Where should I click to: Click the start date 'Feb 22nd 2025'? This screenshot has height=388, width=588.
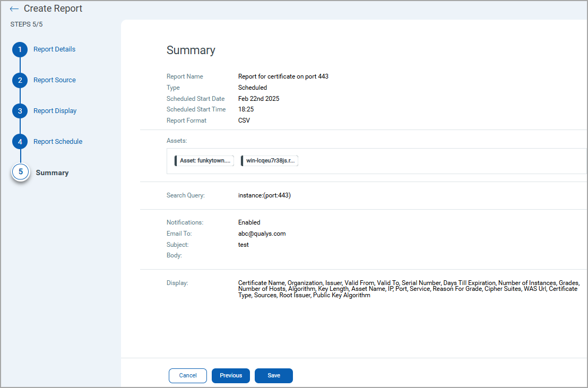(x=259, y=99)
